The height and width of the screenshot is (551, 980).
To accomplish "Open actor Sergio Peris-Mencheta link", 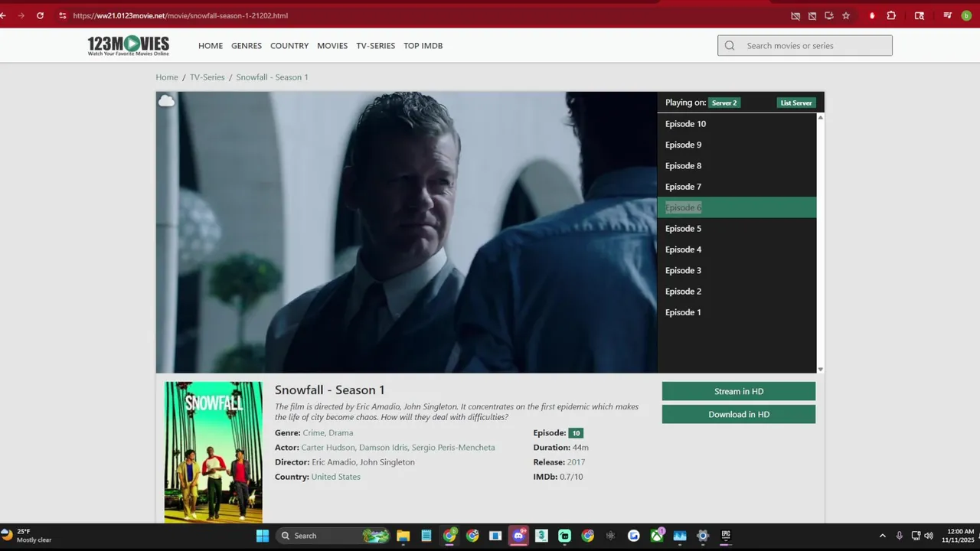I will pyautogui.click(x=453, y=448).
